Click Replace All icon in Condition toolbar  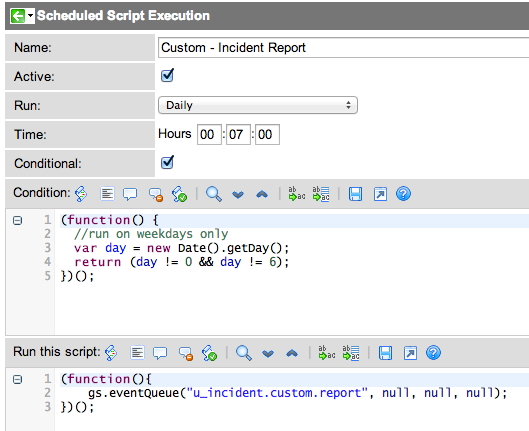pos(321,194)
